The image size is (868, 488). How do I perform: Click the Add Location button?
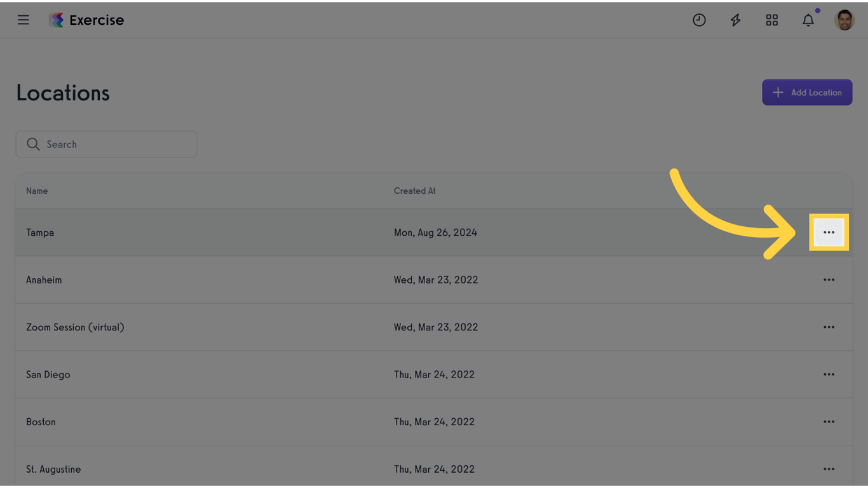pyautogui.click(x=807, y=93)
